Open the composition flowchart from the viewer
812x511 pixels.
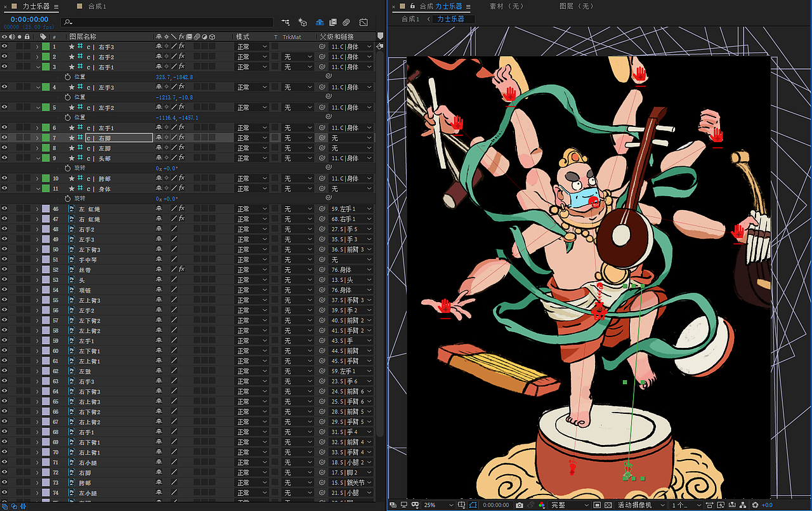[x=742, y=505]
